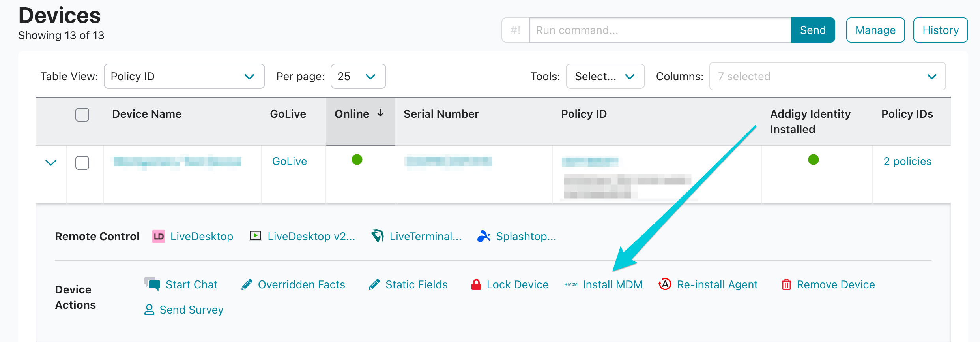Sort by the Policy ID column header

[584, 114]
